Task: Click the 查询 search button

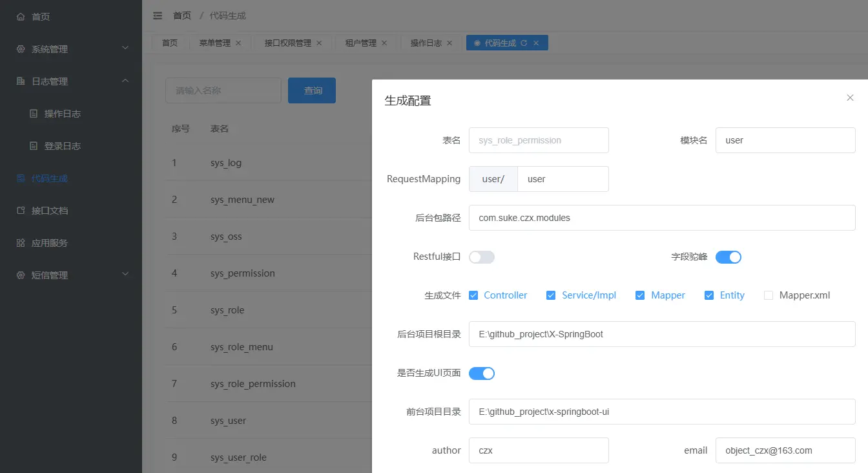Action: point(312,90)
